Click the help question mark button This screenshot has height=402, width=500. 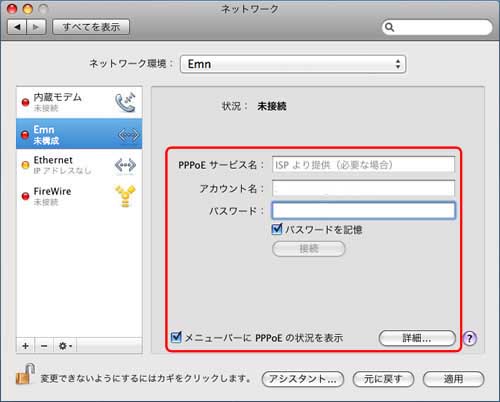[x=470, y=338]
